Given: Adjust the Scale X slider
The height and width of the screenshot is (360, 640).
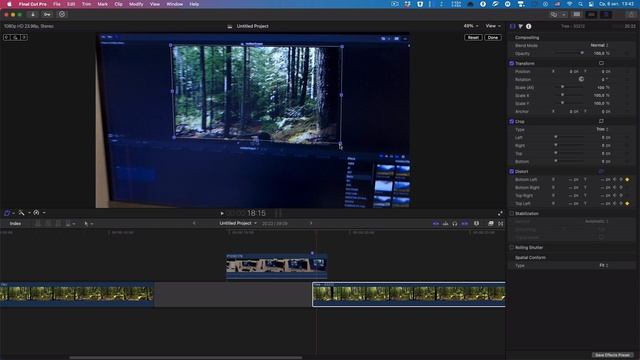Looking at the screenshot, I should [x=570, y=95].
